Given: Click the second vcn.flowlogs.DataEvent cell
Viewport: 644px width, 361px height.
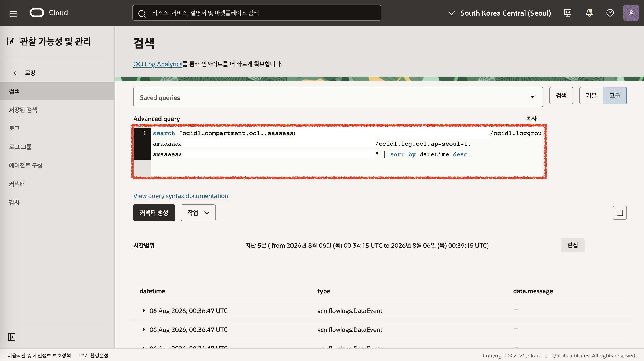Looking at the screenshot, I should 350,329.
